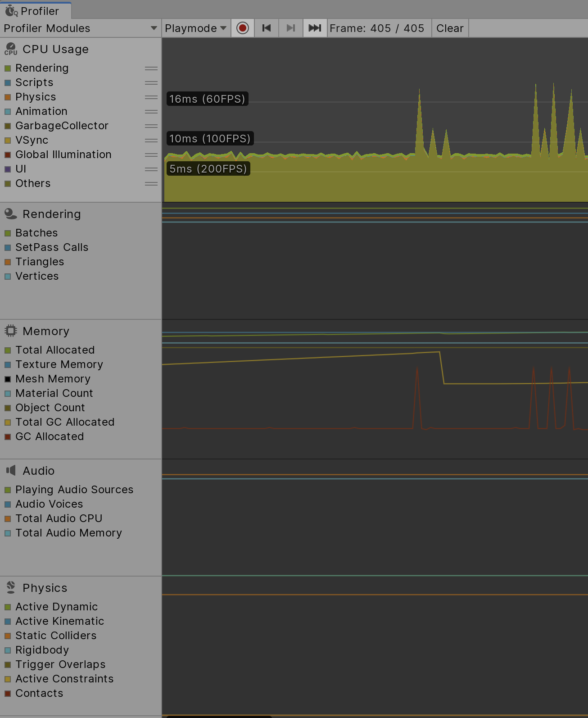Select the Rendering module icon
The image size is (588, 718).
11,214
